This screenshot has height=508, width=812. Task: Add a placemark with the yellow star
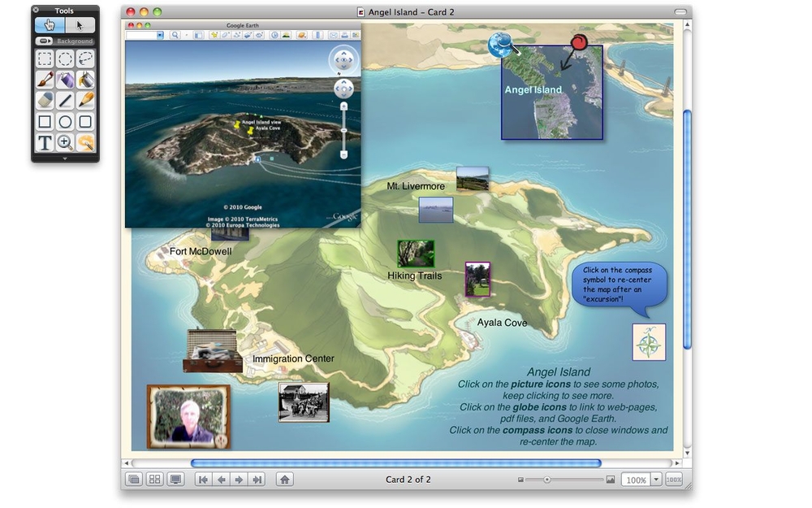click(214, 35)
